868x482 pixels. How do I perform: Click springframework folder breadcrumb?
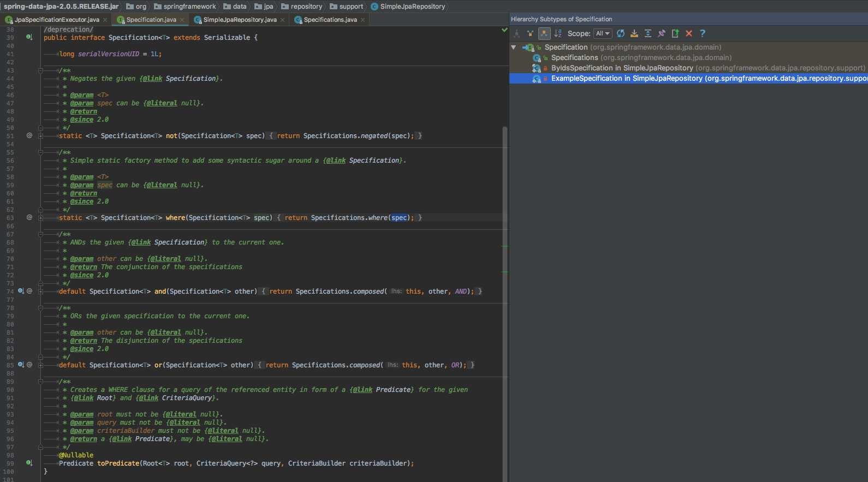pyautogui.click(x=185, y=7)
